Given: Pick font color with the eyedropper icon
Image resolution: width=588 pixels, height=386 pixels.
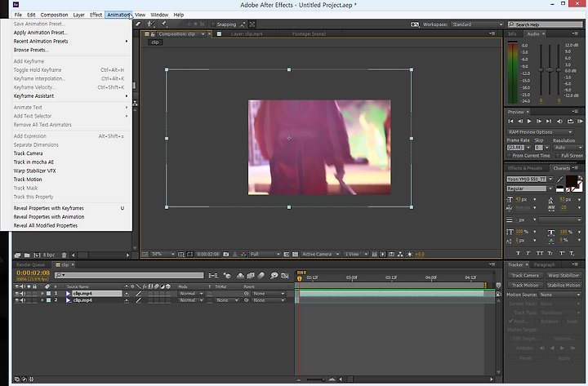Looking at the screenshot, I should pyautogui.click(x=560, y=180).
